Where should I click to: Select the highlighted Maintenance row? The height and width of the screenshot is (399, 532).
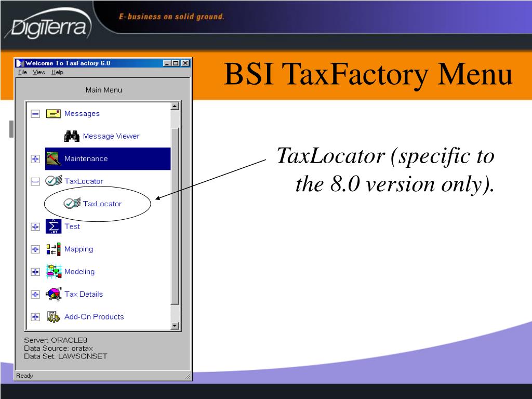pos(108,159)
